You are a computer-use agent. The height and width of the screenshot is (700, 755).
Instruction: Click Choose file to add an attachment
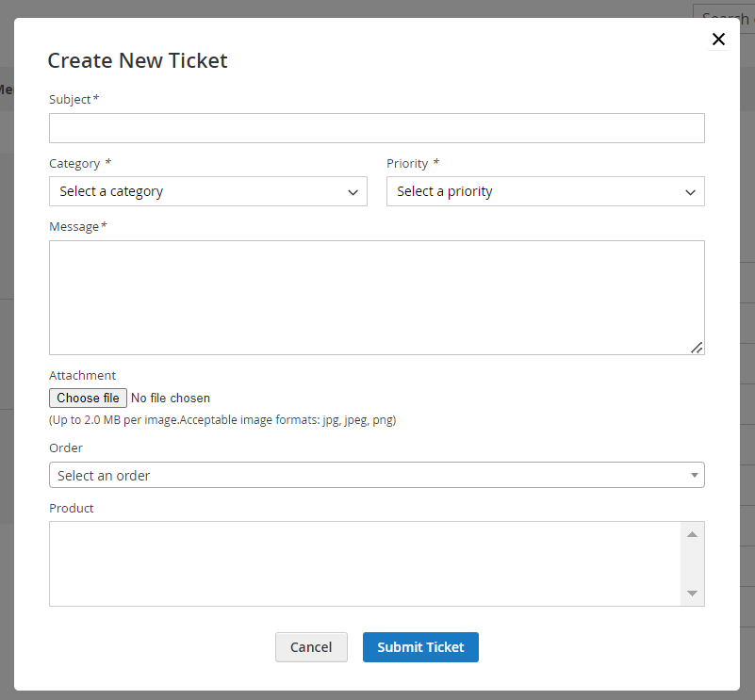[87, 398]
